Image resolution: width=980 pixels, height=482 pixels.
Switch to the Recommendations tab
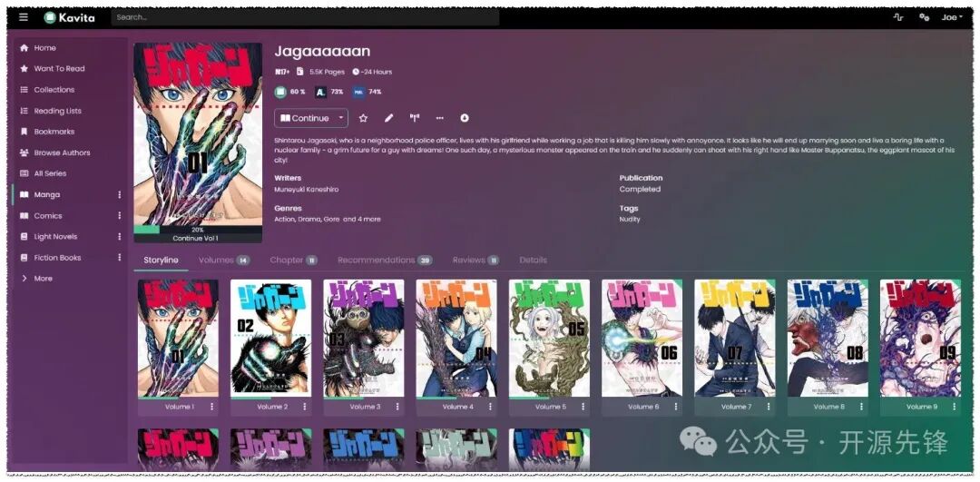click(385, 261)
